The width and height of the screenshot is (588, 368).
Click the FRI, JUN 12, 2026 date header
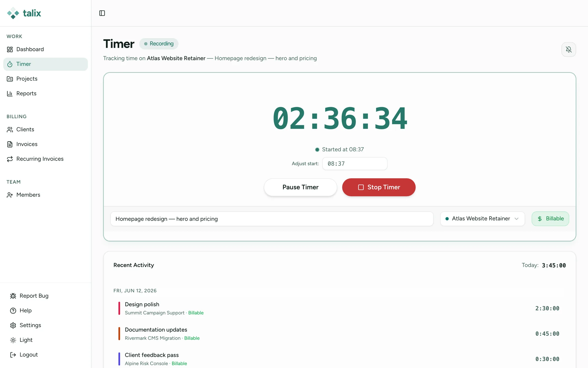[x=135, y=291]
